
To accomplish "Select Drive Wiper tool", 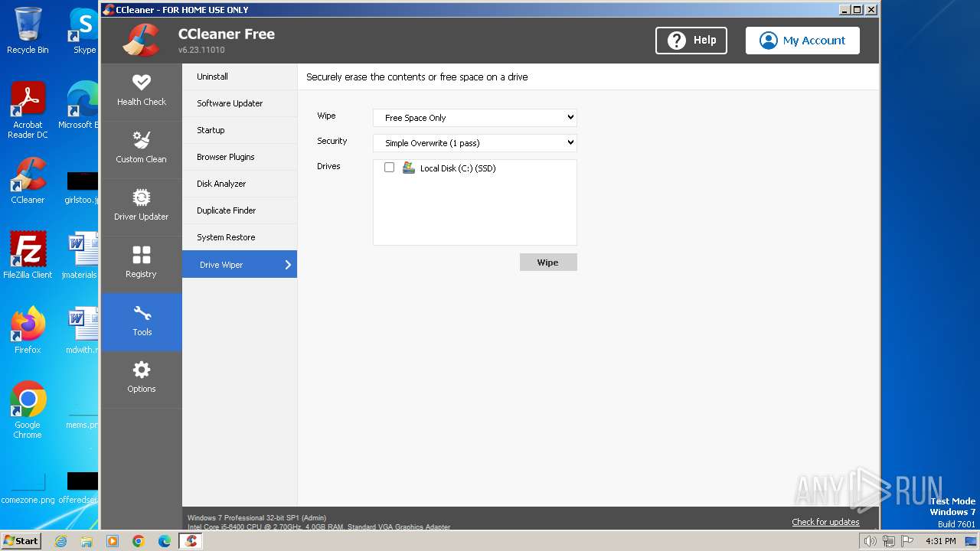I will click(240, 264).
